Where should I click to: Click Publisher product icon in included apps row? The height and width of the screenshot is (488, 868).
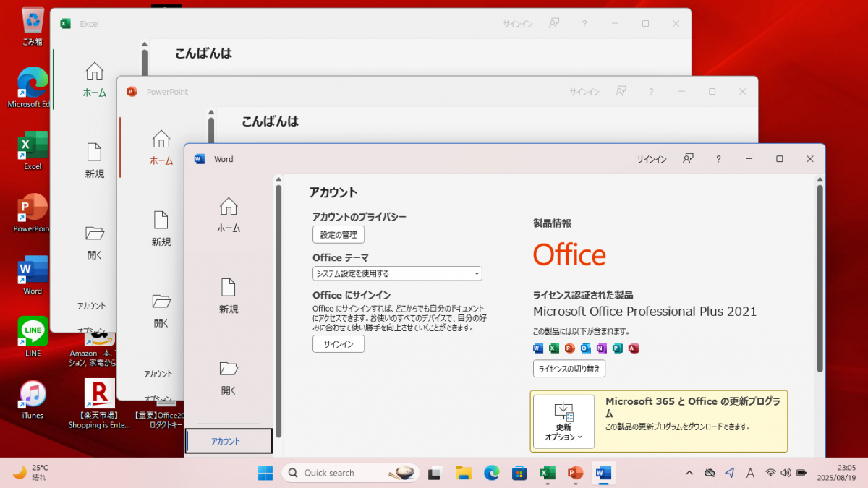[x=617, y=348]
